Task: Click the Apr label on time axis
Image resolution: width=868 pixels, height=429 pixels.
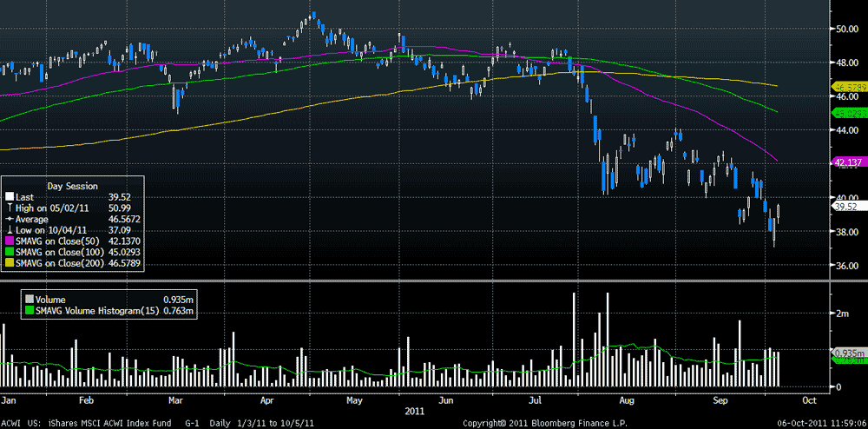Action: pyautogui.click(x=267, y=399)
